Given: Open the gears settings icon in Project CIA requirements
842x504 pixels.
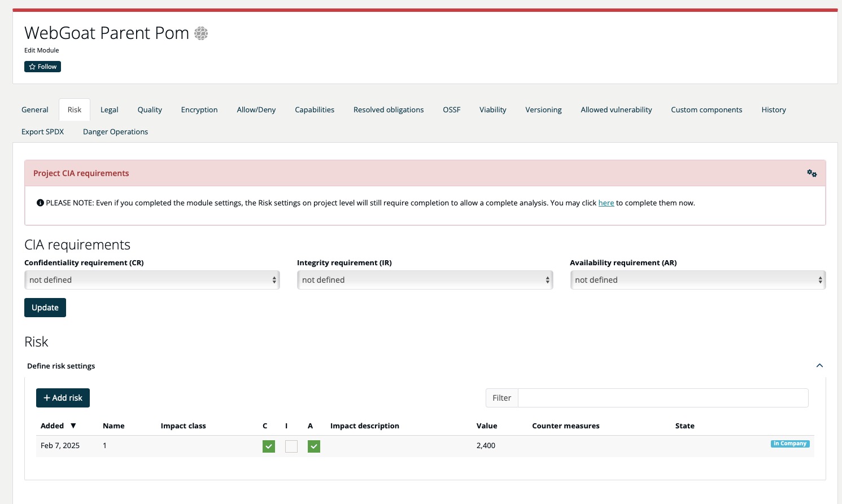Looking at the screenshot, I should pos(812,173).
